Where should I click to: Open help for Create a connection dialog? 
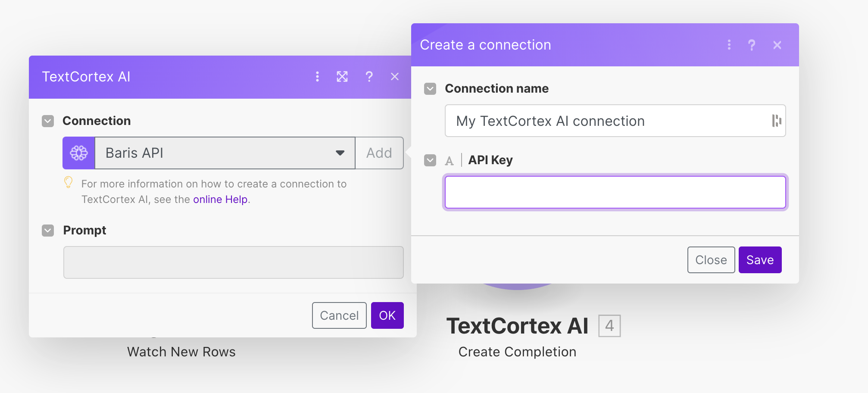(x=752, y=45)
